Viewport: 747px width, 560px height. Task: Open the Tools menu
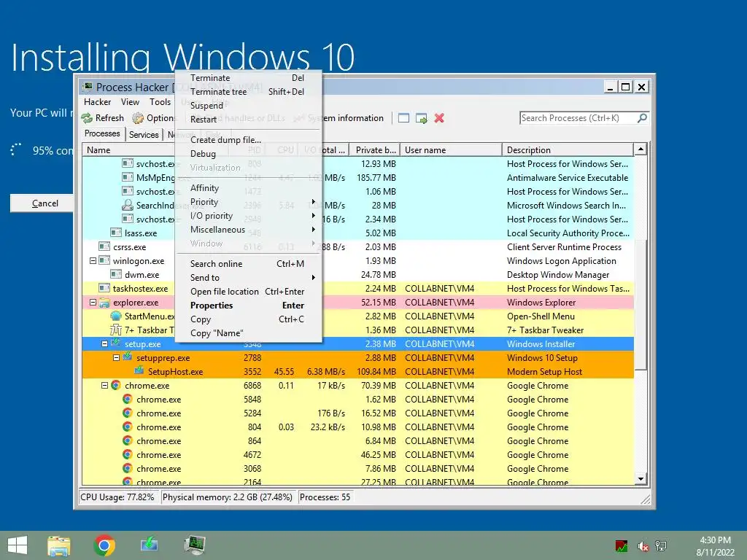point(160,102)
